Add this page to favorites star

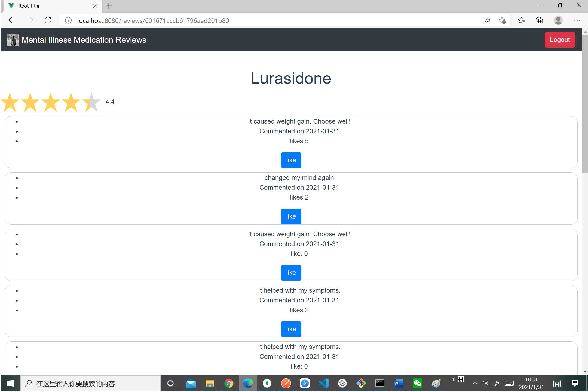click(502, 20)
